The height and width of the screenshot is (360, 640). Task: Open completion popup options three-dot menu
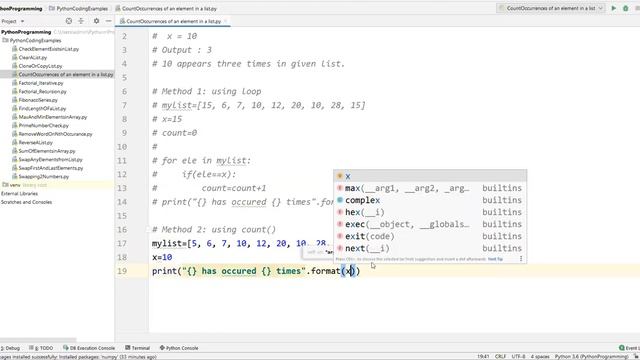(521, 259)
